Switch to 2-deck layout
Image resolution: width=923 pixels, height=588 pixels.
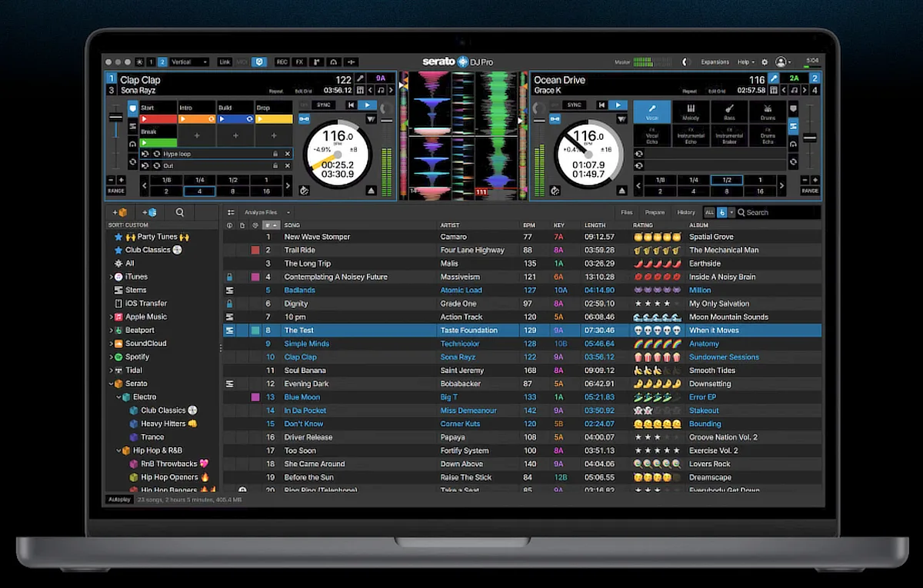[x=162, y=61]
